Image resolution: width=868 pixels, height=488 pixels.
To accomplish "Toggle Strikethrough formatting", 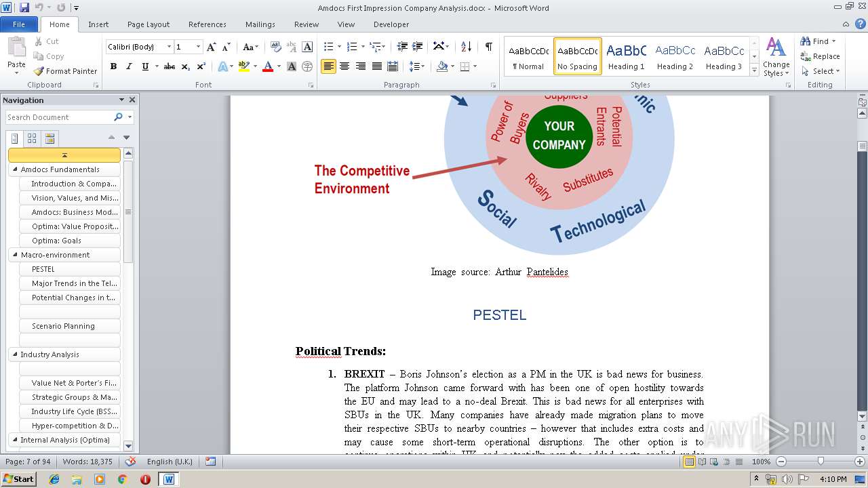I will point(170,66).
